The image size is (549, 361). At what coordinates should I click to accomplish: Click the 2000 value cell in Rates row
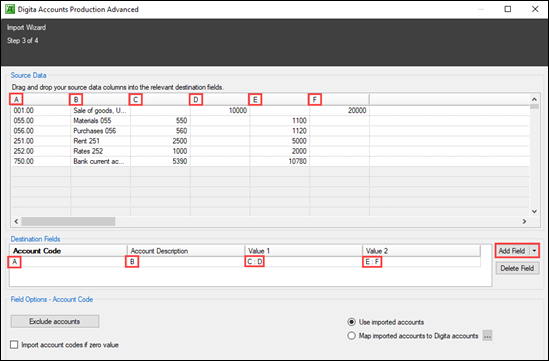[280, 151]
